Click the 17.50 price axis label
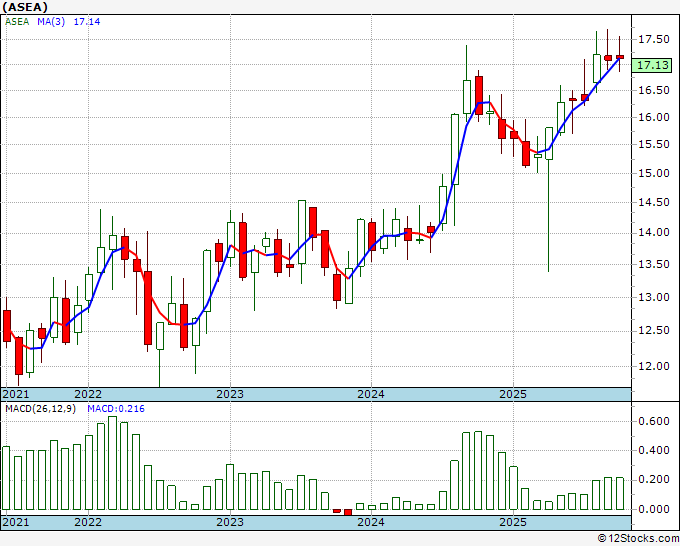 (x=653, y=39)
